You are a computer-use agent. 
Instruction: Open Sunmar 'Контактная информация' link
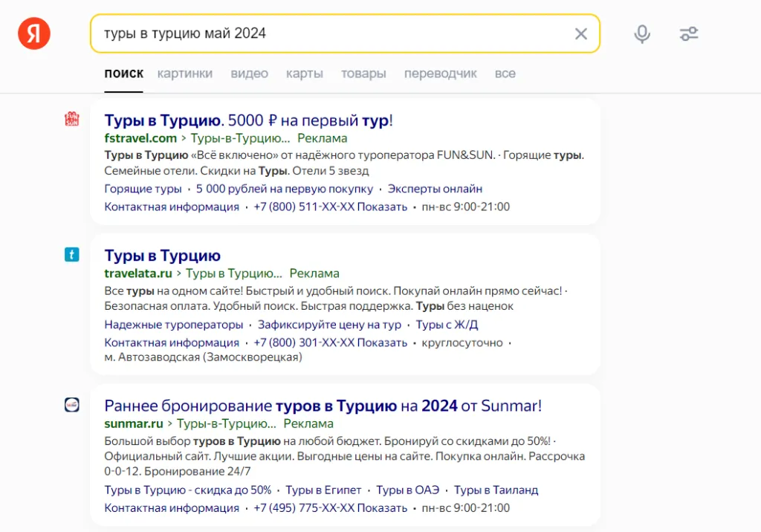click(x=172, y=508)
